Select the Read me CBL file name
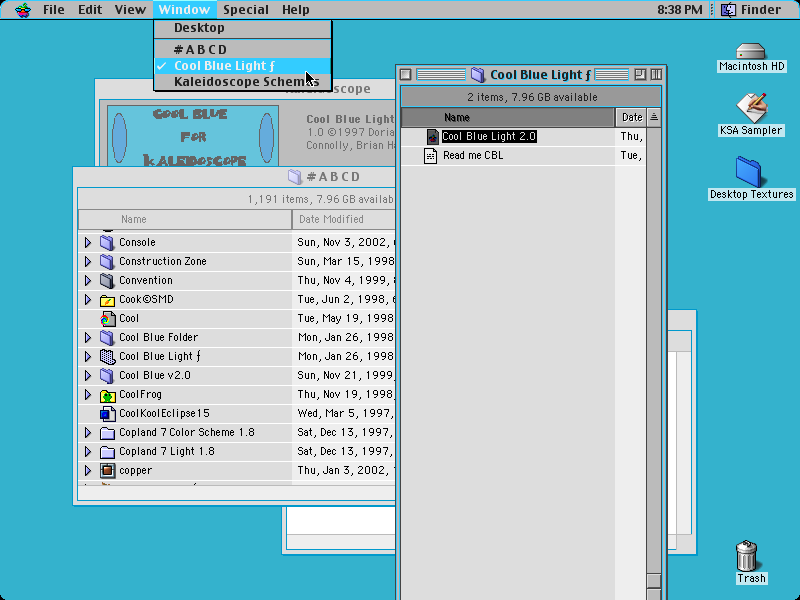800x600 pixels. (x=473, y=156)
